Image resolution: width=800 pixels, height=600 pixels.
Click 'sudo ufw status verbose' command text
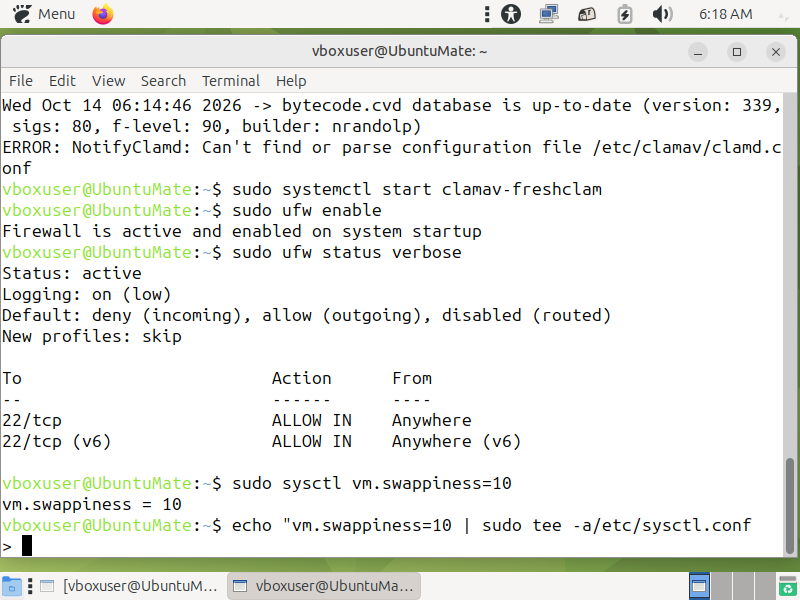point(347,252)
